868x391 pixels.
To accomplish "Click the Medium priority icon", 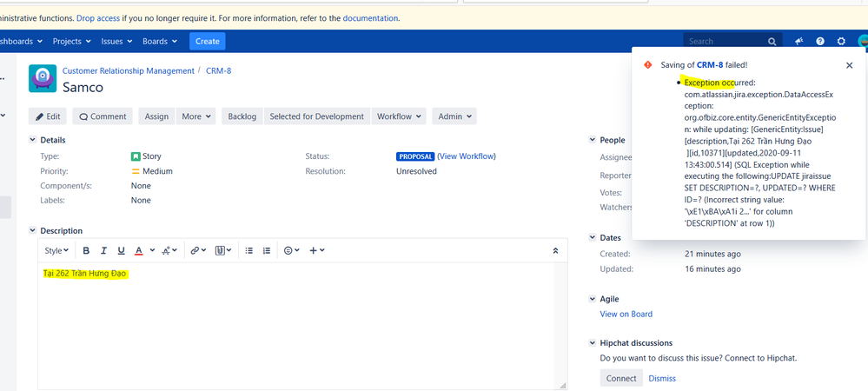I will pos(136,171).
